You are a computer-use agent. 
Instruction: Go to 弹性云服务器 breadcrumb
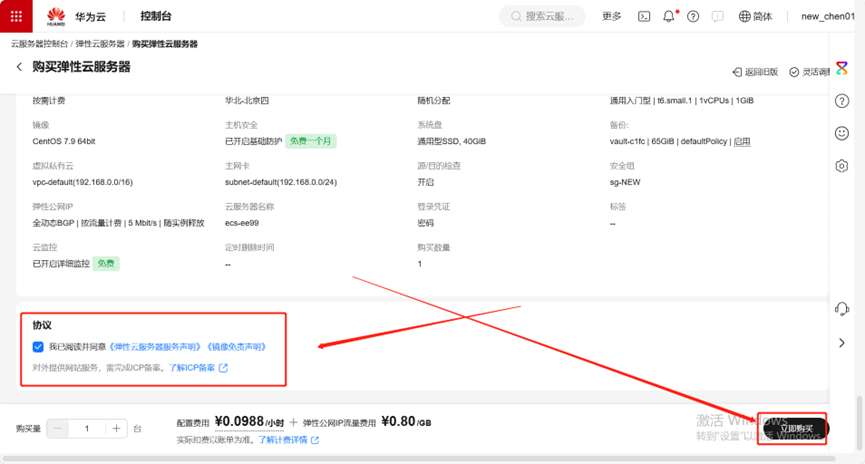click(100, 44)
